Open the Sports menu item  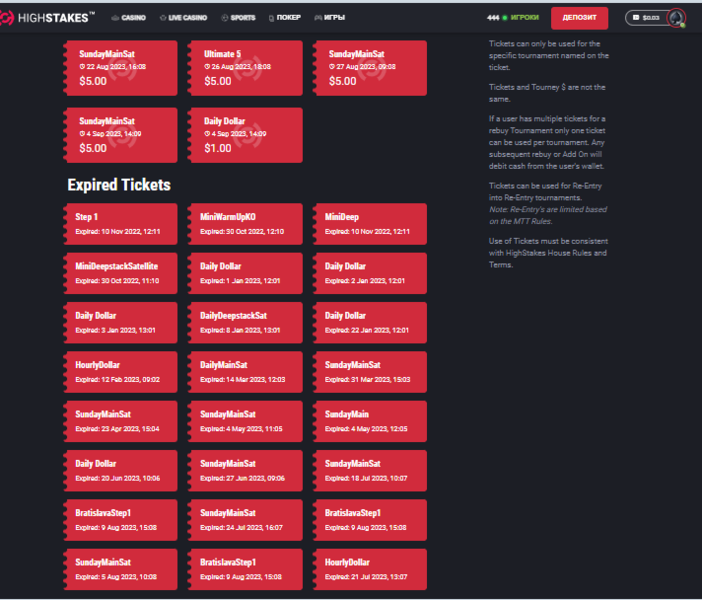[242, 18]
